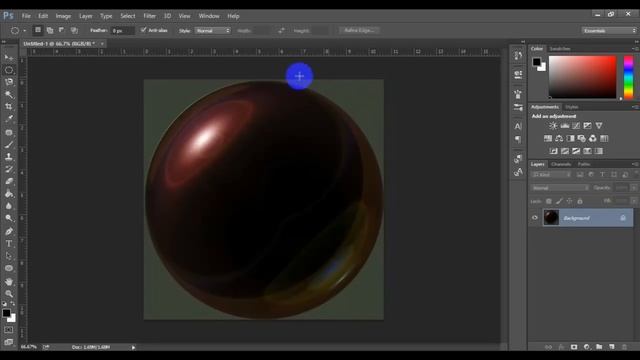
Task: Open the Filter menu
Action: click(149, 16)
